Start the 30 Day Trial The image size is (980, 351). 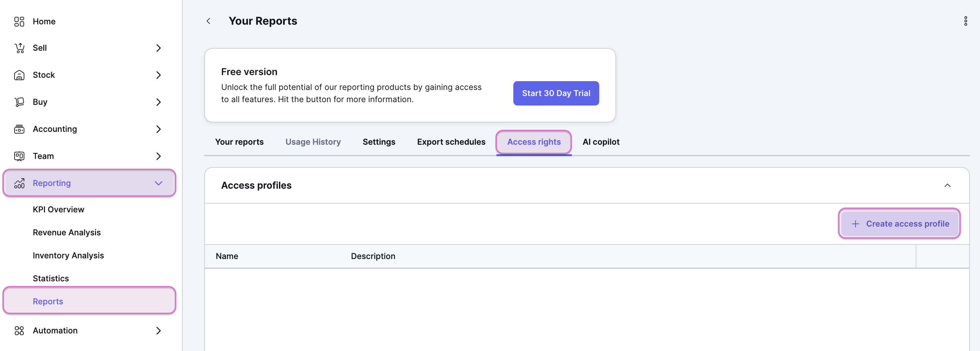(x=555, y=93)
